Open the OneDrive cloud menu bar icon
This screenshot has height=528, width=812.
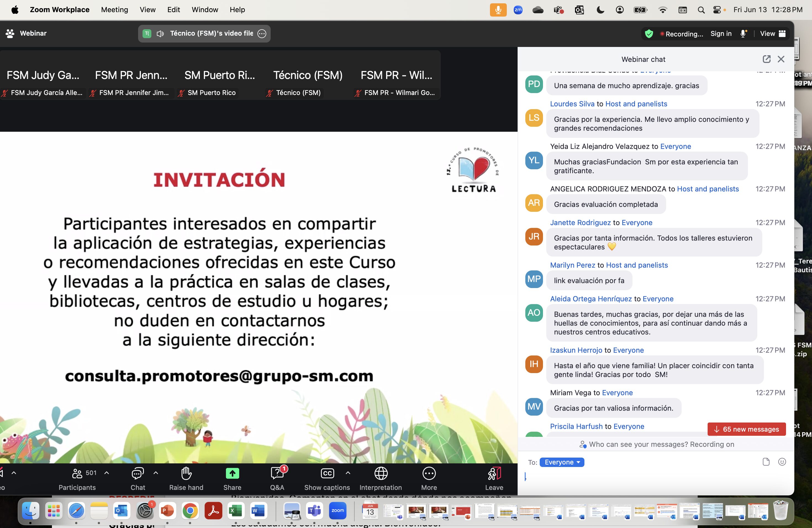click(538, 10)
